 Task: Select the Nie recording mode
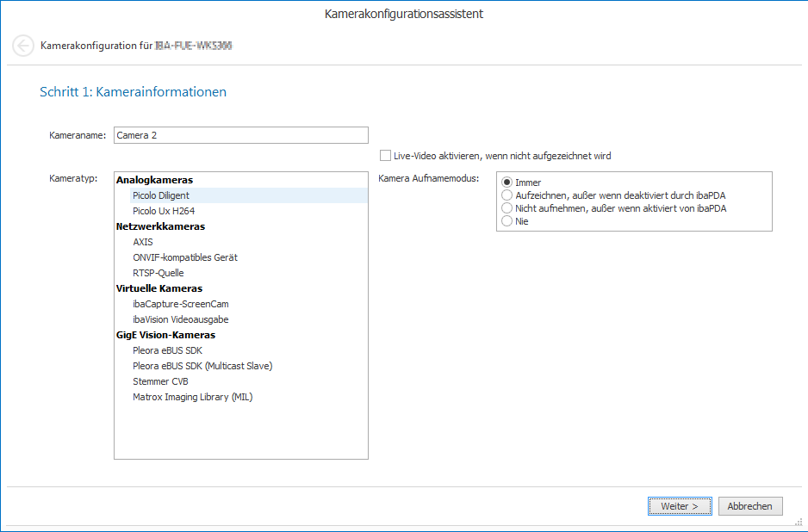[x=507, y=221]
